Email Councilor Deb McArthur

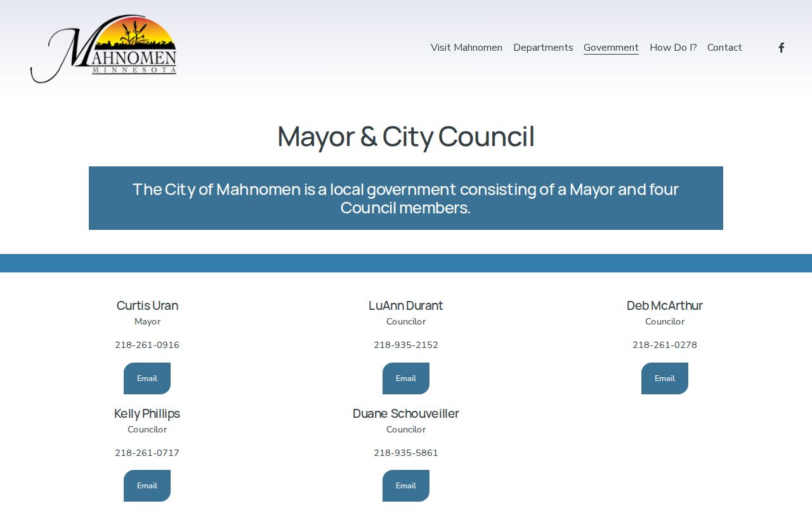coord(665,378)
